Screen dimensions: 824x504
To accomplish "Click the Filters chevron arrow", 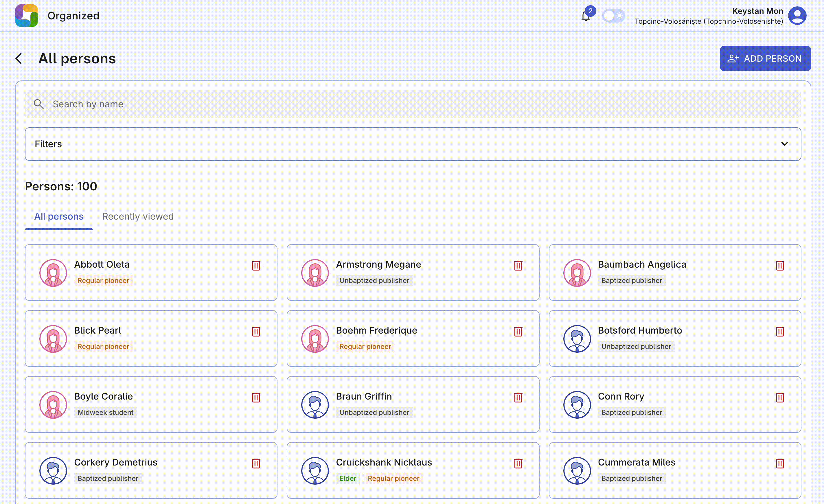I will (785, 144).
